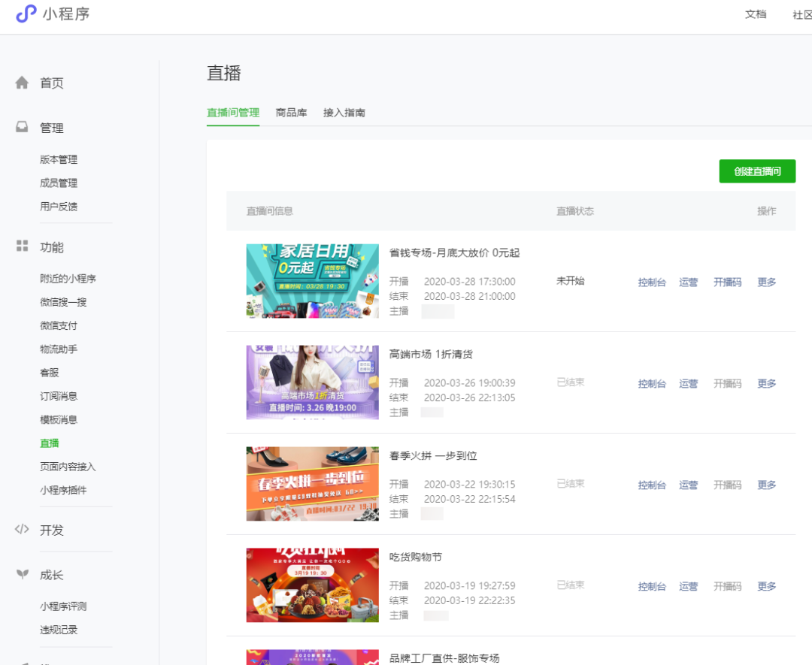Click the 吃货购物节 cover thumbnail
Viewport: 812px width, 665px height.
312,585
